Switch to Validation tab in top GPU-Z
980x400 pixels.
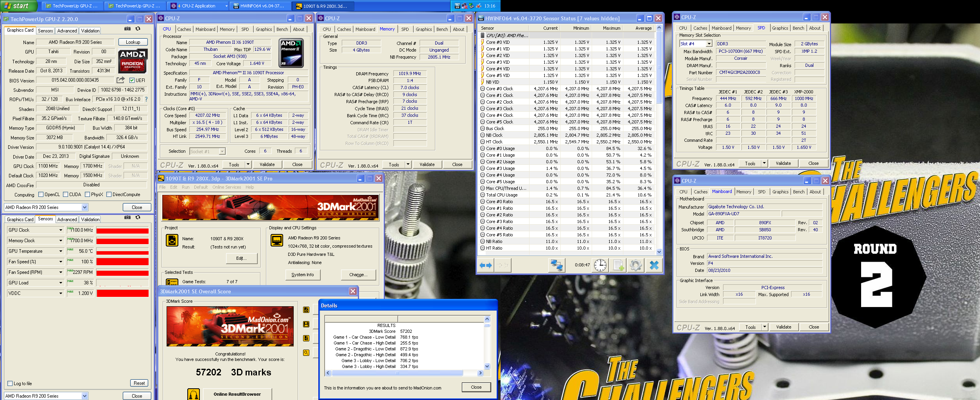90,31
